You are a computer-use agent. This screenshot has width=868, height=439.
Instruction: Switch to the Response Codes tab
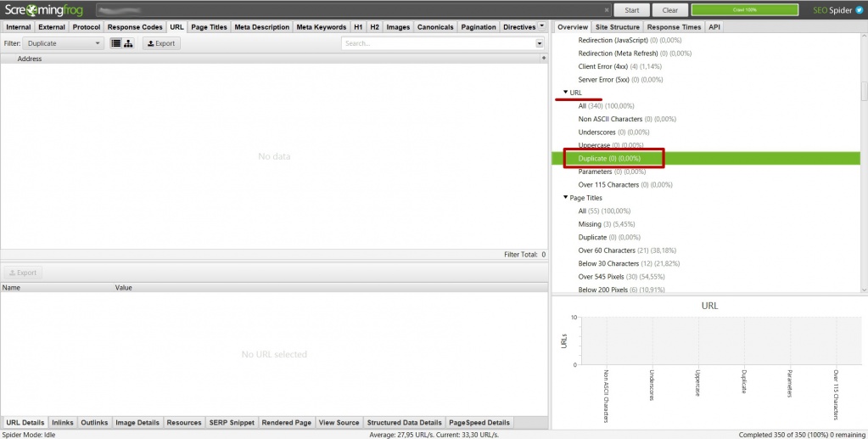click(135, 27)
